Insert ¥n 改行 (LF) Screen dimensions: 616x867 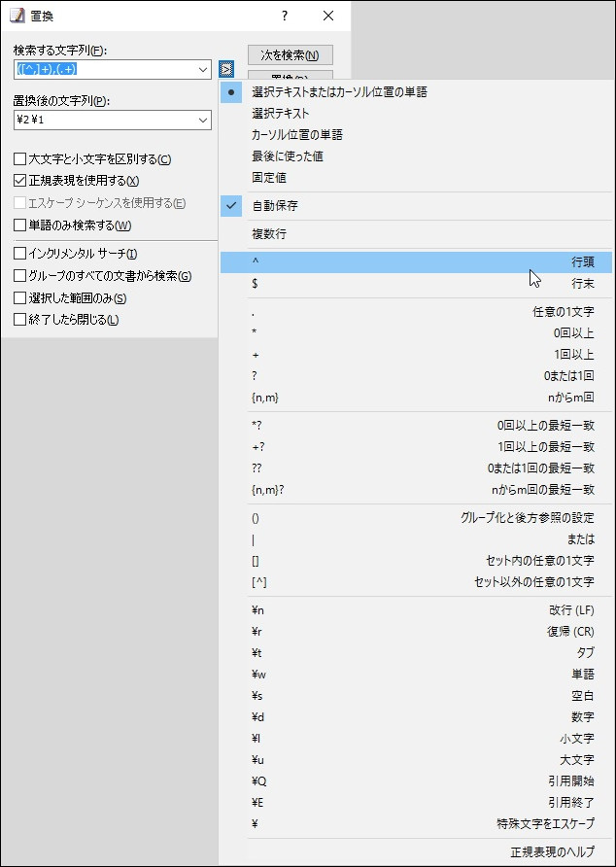tap(417, 610)
